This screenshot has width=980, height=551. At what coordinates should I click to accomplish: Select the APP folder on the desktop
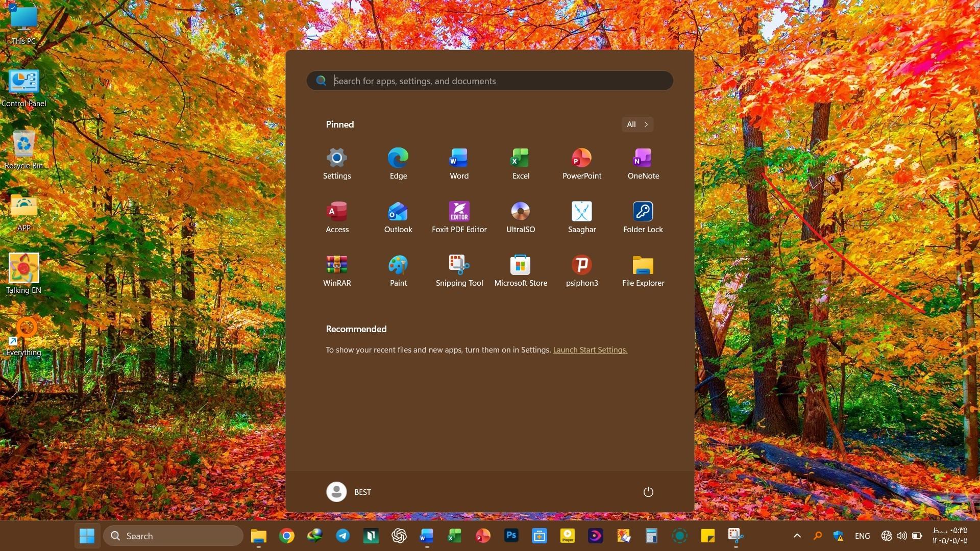pos(23,213)
